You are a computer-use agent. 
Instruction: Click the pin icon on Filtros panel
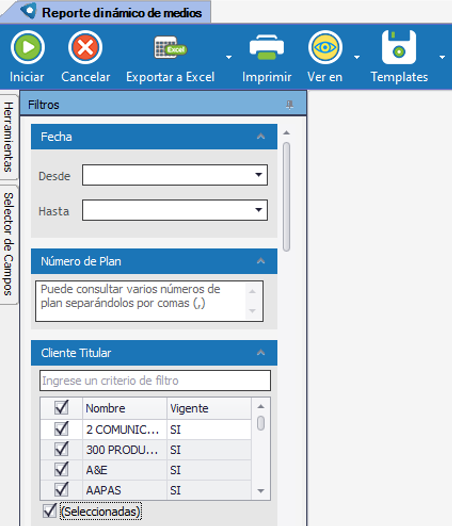(x=290, y=105)
